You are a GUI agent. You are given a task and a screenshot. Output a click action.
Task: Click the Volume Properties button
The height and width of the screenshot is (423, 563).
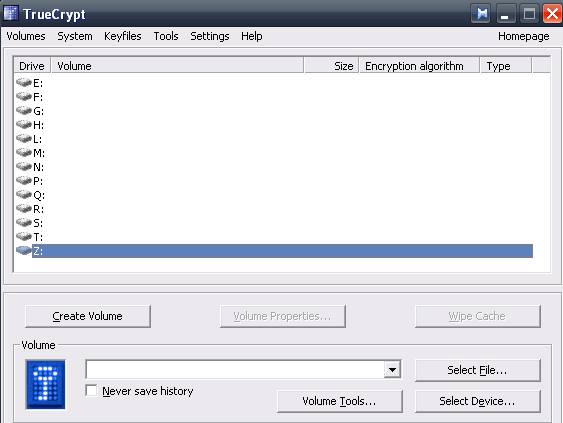(x=283, y=316)
